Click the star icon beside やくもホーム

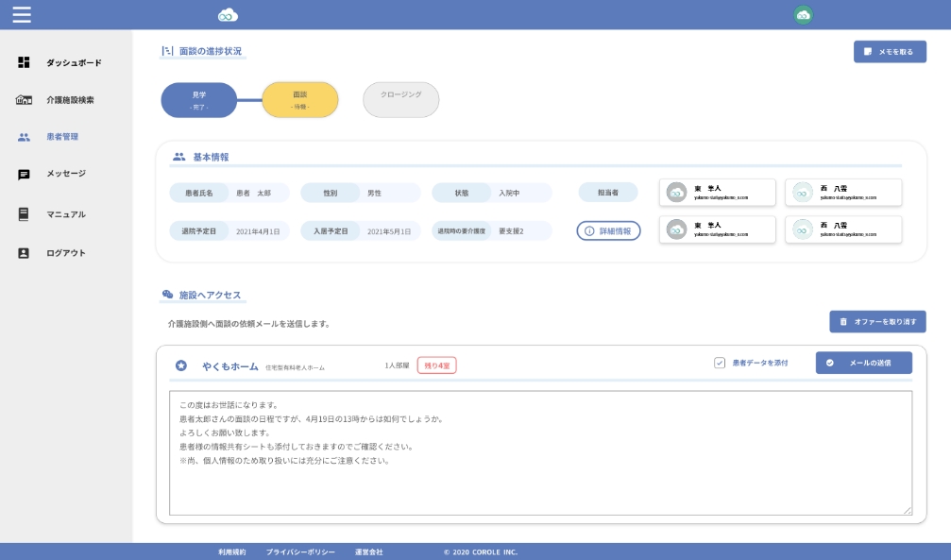pos(181,365)
